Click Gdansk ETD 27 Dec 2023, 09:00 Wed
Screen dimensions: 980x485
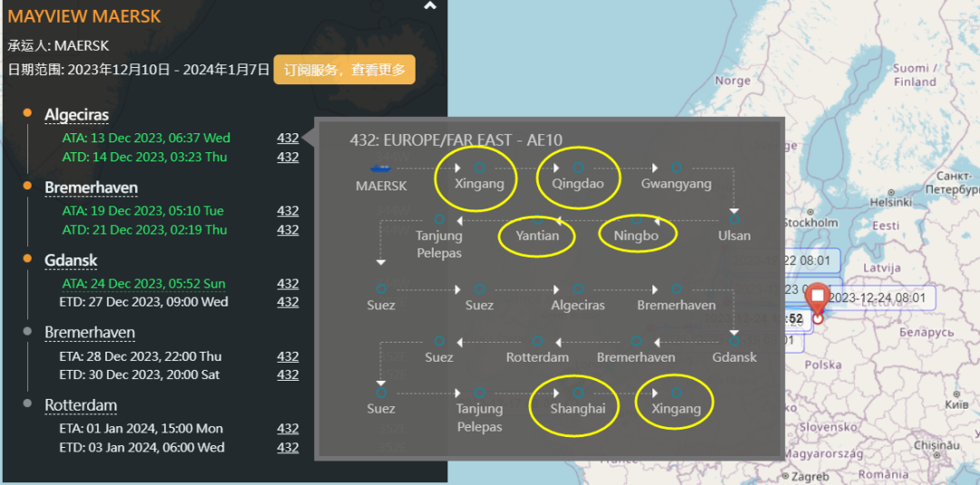click(143, 302)
